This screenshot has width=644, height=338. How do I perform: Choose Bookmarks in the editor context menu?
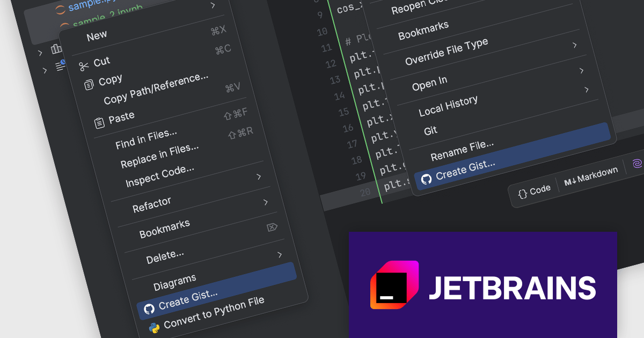tap(423, 31)
